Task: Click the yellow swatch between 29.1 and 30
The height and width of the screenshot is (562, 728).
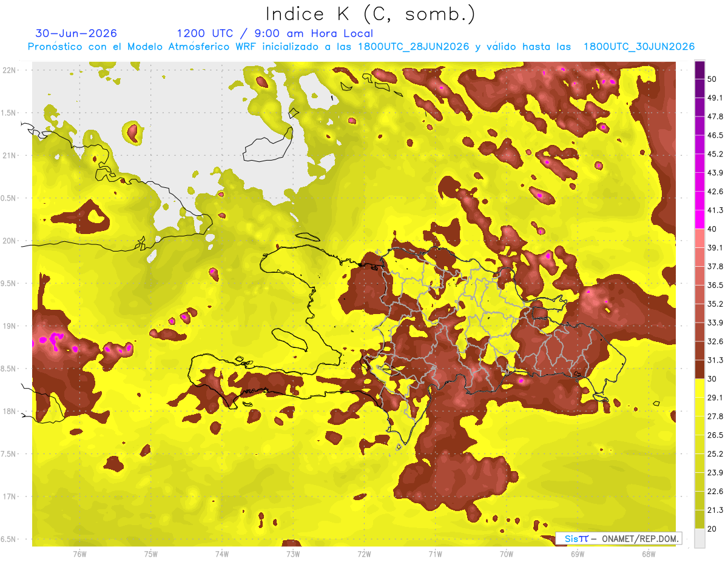Action: point(699,388)
